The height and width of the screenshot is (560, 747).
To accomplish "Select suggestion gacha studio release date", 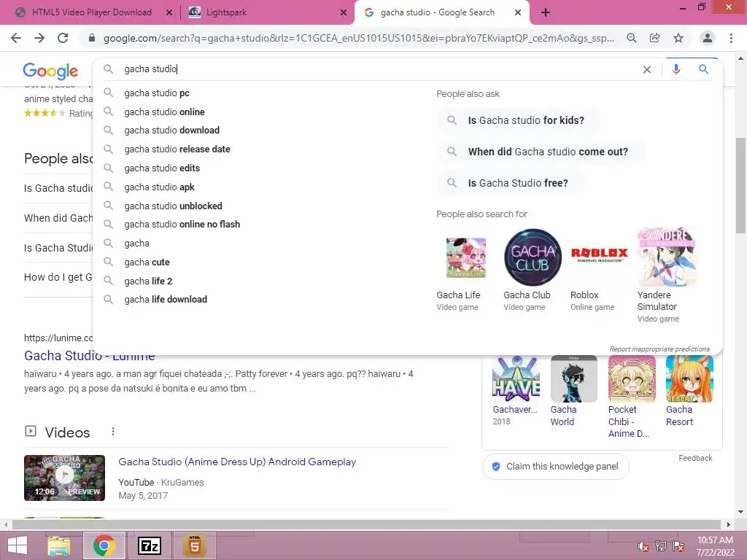I will (x=177, y=149).
